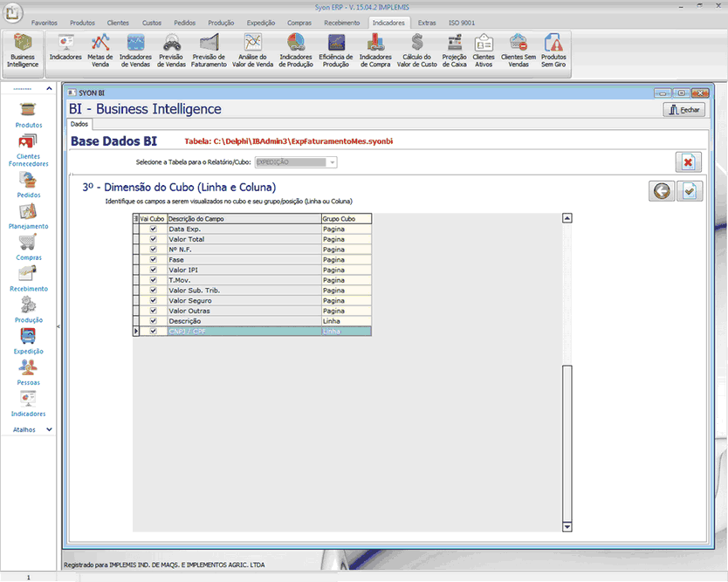Open Produtos Sem Giro report
728x582 pixels.
coord(553,51)
